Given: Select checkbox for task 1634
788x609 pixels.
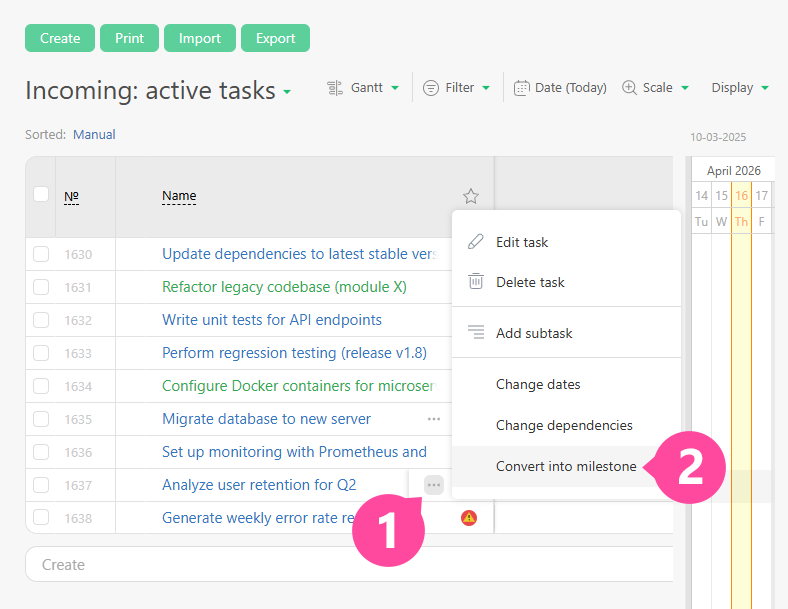Looking at the screenshot, I should [x=41, y=386].
